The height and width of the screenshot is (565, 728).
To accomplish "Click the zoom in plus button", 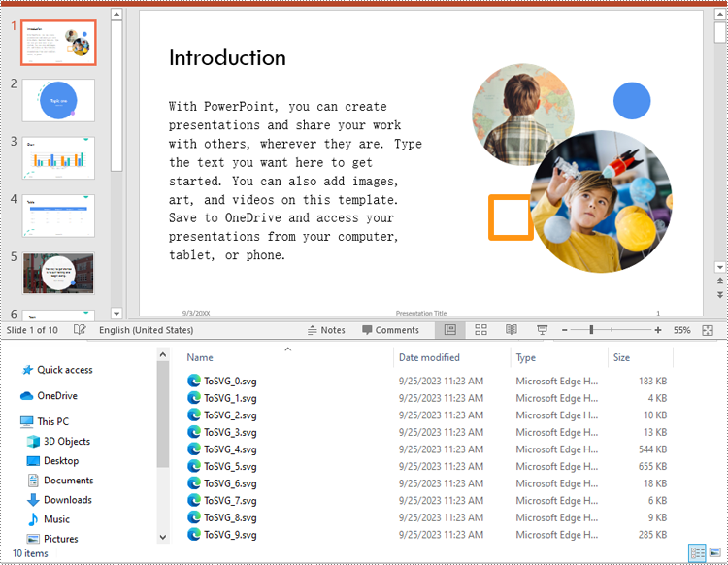I will click(658, 330).
